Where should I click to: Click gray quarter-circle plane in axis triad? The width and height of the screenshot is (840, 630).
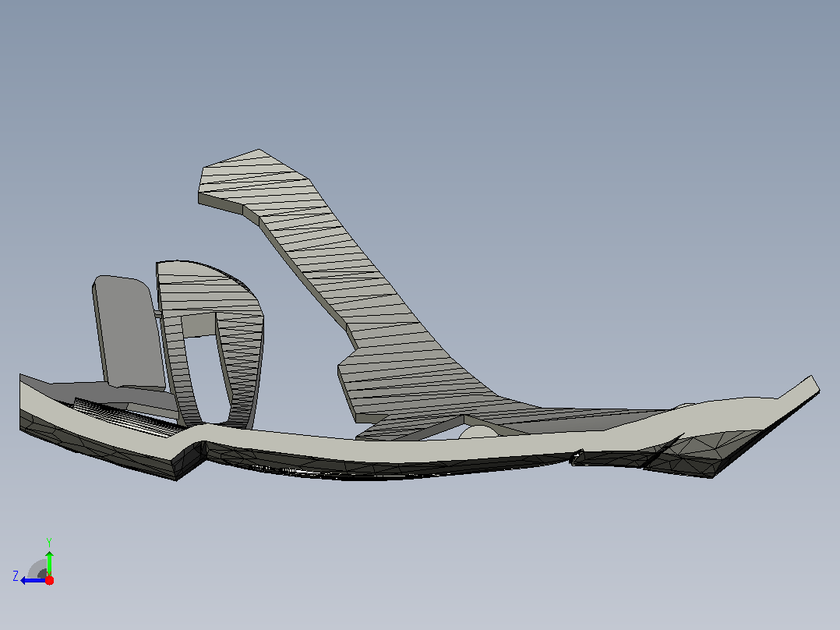click(37, 569)
